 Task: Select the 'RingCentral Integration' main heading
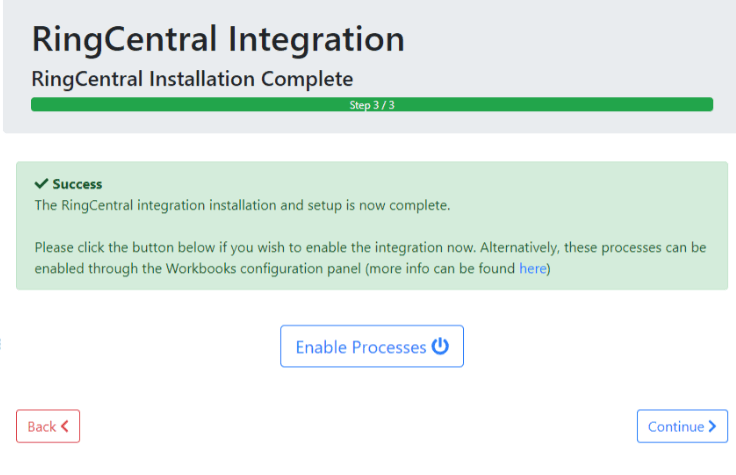point(218,39)
